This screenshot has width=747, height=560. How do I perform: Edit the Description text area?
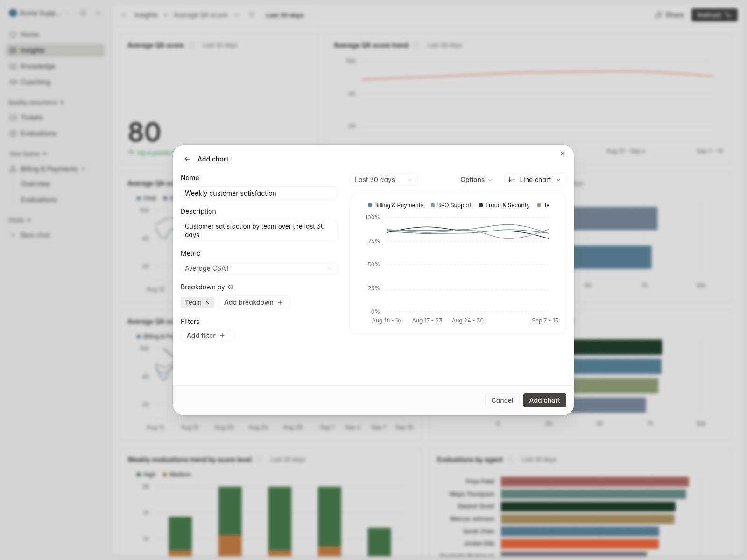tap(259, 231)
